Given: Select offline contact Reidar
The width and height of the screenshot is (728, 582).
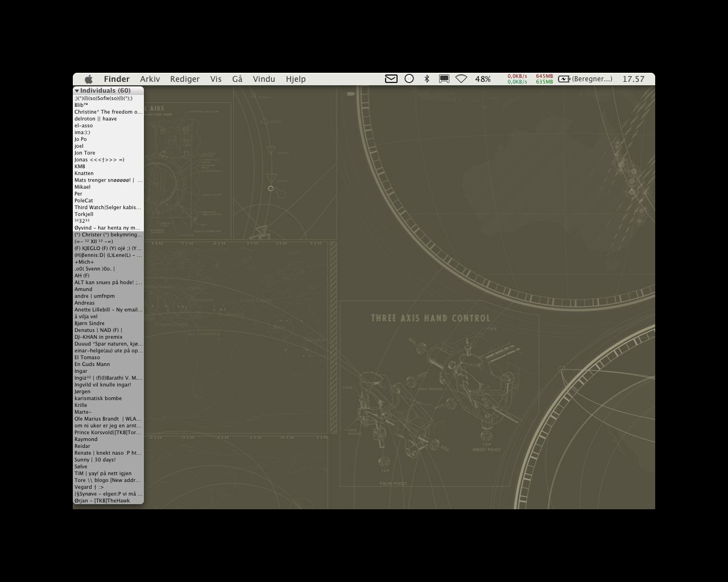Looking at the screenshot, I should point(108,446).
